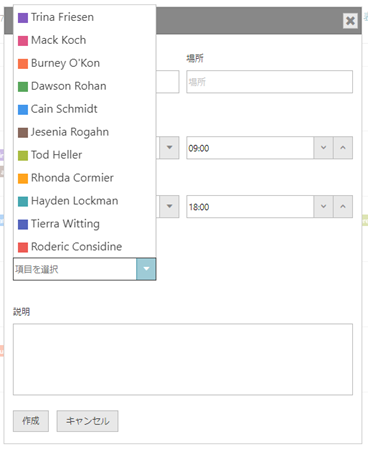Pick Rhonda Cormier in the list
The image size is (368, 452).
coord(85,178)
